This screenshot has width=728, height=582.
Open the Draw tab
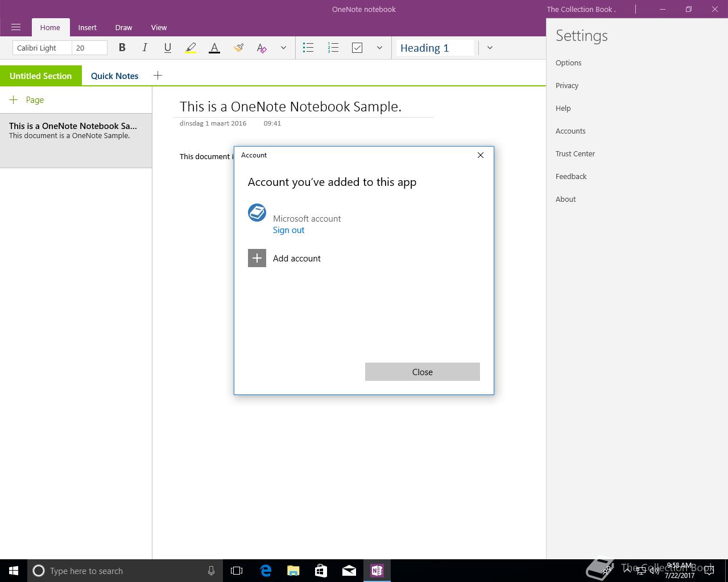123,27
